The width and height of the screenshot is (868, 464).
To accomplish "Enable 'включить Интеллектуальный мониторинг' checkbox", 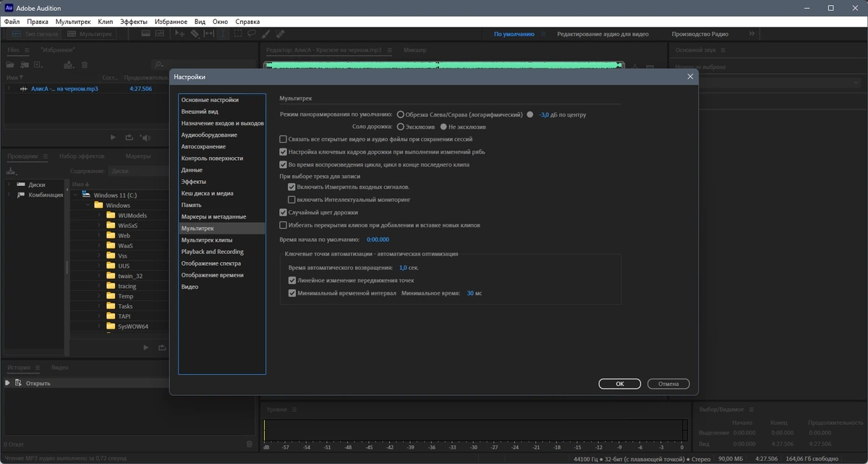I will tap(292, 199).
